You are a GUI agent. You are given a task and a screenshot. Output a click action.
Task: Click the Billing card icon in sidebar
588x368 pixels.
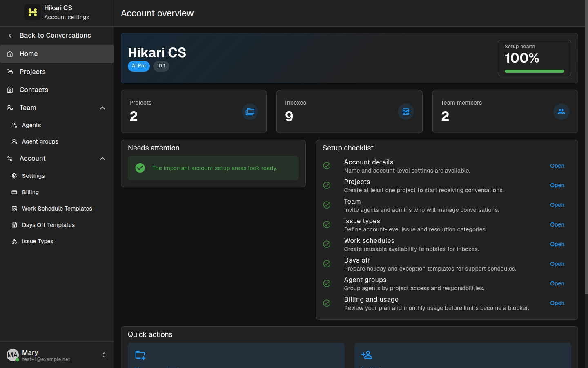14,192
